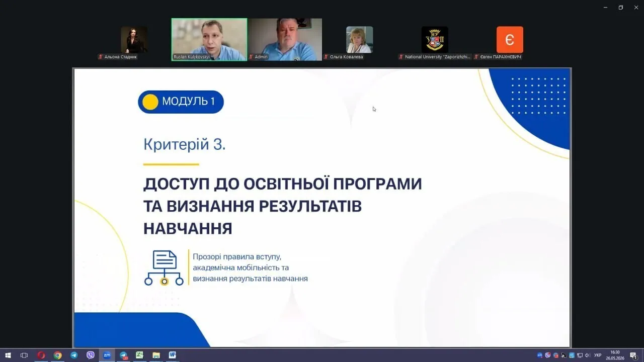Image resolution: width=644 pixels, height=362 pixels.
Task: Open Telegram with the unread badge
Action: coord(123,355)
